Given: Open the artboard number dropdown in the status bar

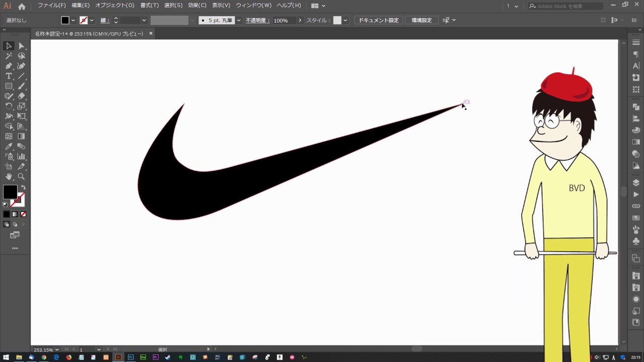Looking at the screenshot, I should (99, 349).
